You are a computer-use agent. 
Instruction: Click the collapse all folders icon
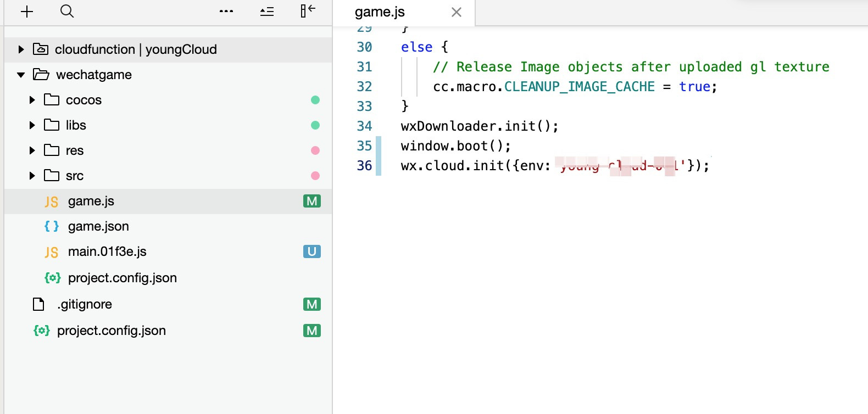coord(267,12)
